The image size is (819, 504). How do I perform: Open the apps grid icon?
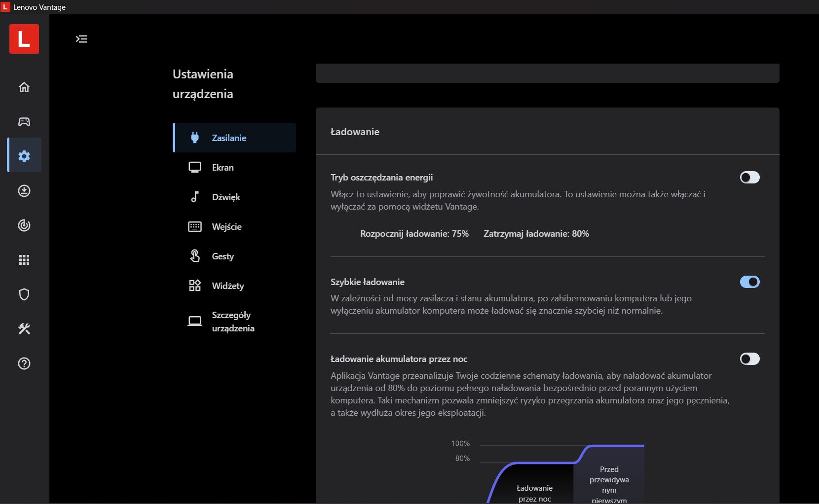pyautogui.click(x=24, y=260)
